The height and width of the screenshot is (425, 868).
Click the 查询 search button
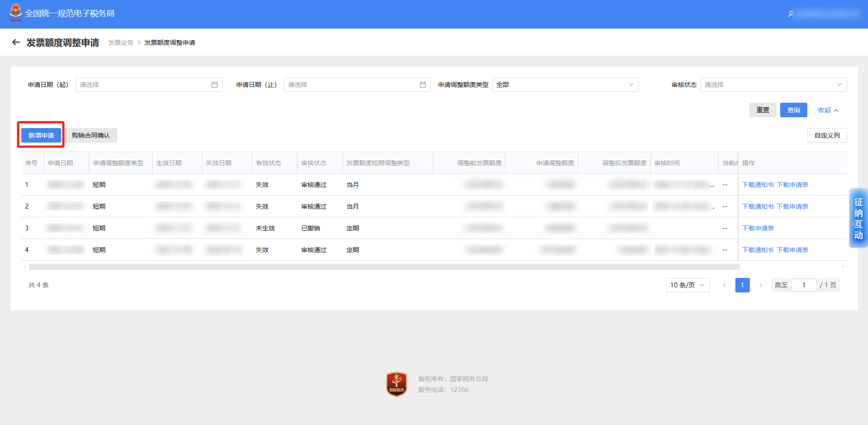[x=793, y=110]
